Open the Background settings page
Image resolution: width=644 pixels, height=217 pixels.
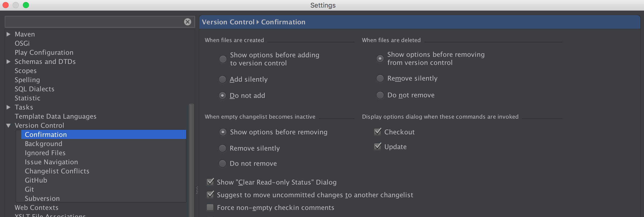click(x=43, y=144)
